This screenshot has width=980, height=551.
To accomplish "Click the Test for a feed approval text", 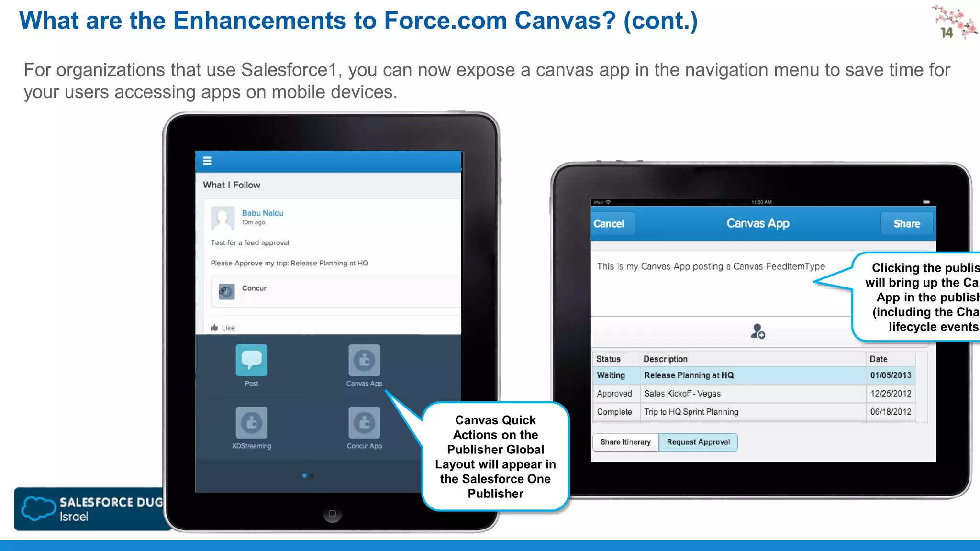I will pyautogui.click(x=250, y=243).
